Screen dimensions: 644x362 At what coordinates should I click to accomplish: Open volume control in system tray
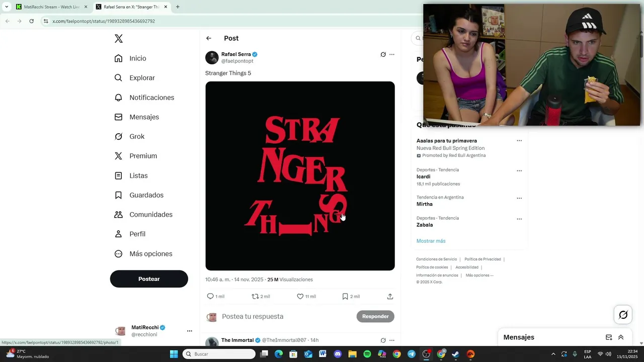(x=608, y=354)
